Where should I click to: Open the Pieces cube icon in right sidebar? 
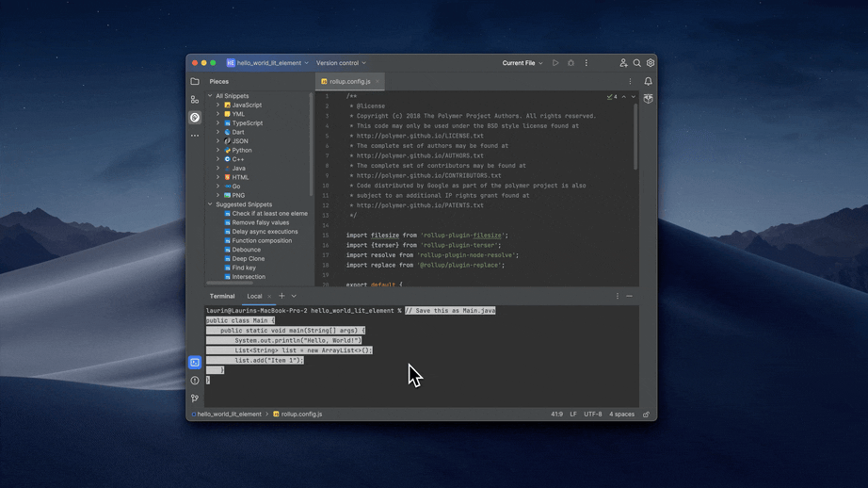(649, 99)
